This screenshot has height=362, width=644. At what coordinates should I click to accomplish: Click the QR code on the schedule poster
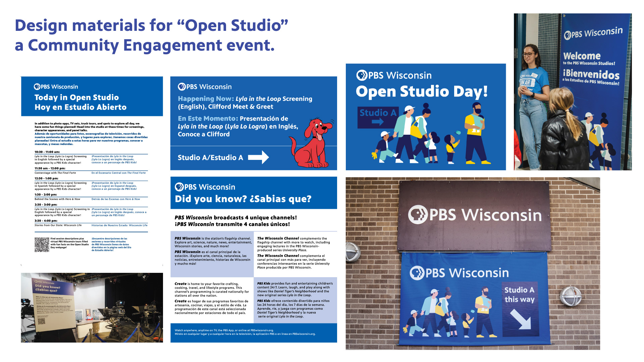click(x=42, y=245)
